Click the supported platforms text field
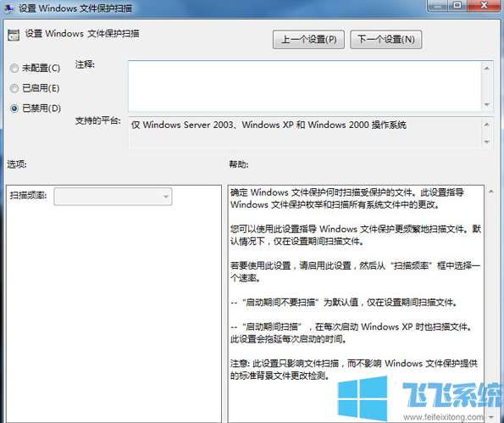This screenshot has width=504, height=423. coord(305,133)
